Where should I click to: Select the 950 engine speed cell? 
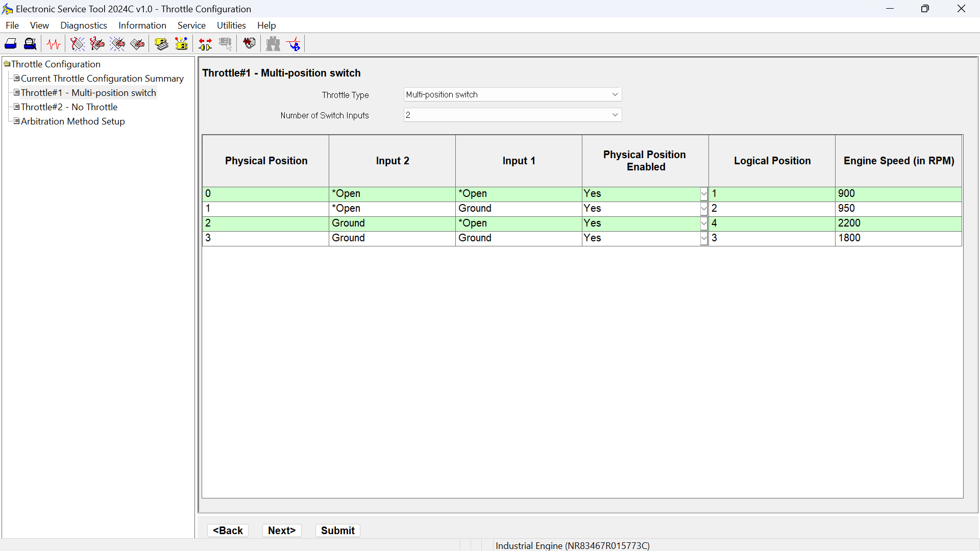pos(899,209)
